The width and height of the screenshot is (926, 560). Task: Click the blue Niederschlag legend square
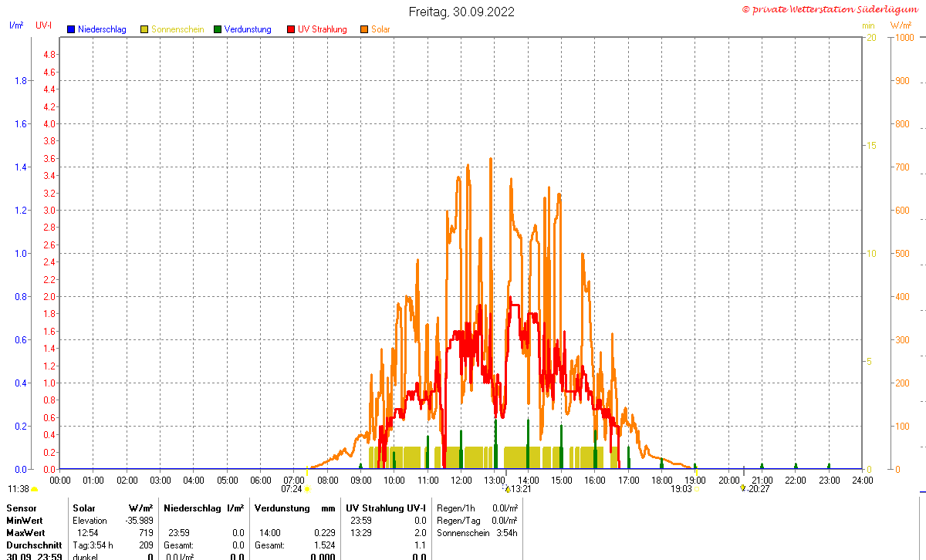click(71, 29)
